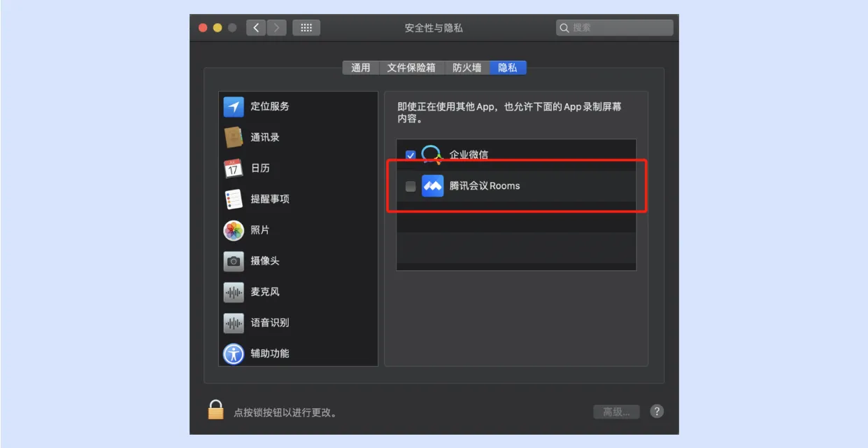Select 定位服务 label in sidebar
Image resolution: width=868 pixels, height=448 pixels.
(x=270, y=106)
